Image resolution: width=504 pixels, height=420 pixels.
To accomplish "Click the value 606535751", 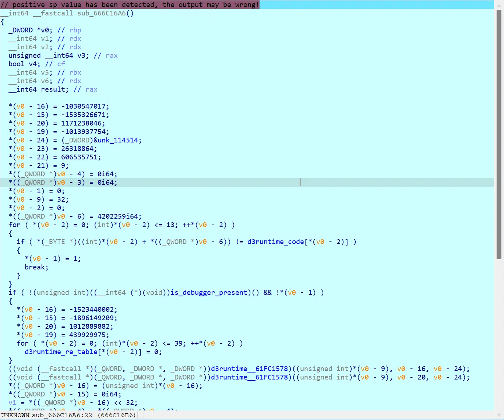I will pyautogui.click(x=79, y=157).
